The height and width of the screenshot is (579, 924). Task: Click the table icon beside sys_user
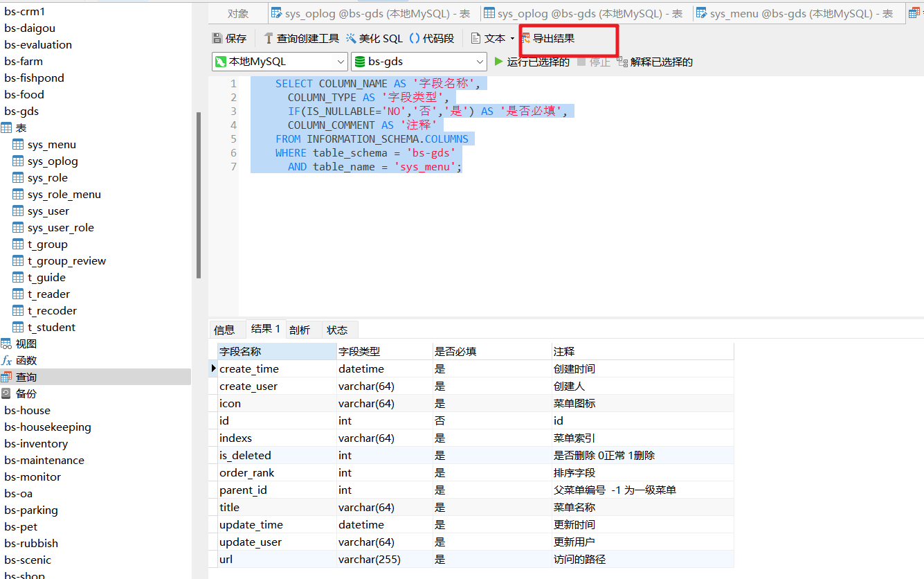pos(19,211)
